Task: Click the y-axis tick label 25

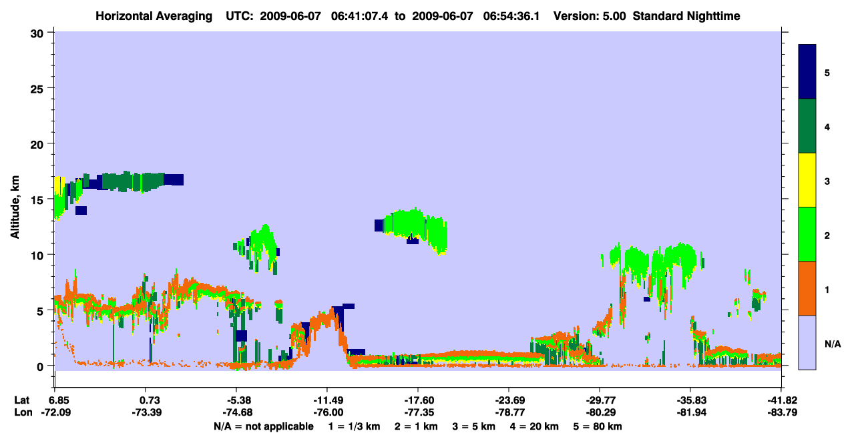Action: [x=39, y=89]
